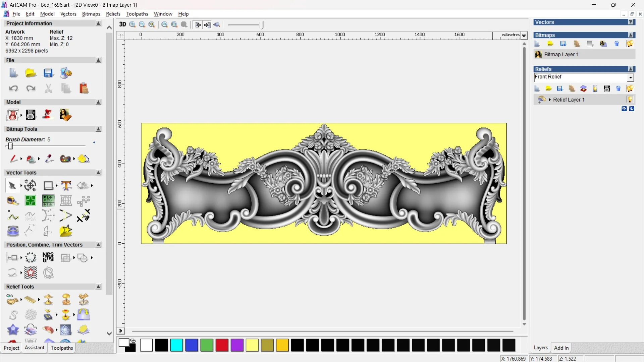Viewport: 644px width, 362px height.
Task: Select the Create Text vector tool
Action: click(x=66, y=186)
